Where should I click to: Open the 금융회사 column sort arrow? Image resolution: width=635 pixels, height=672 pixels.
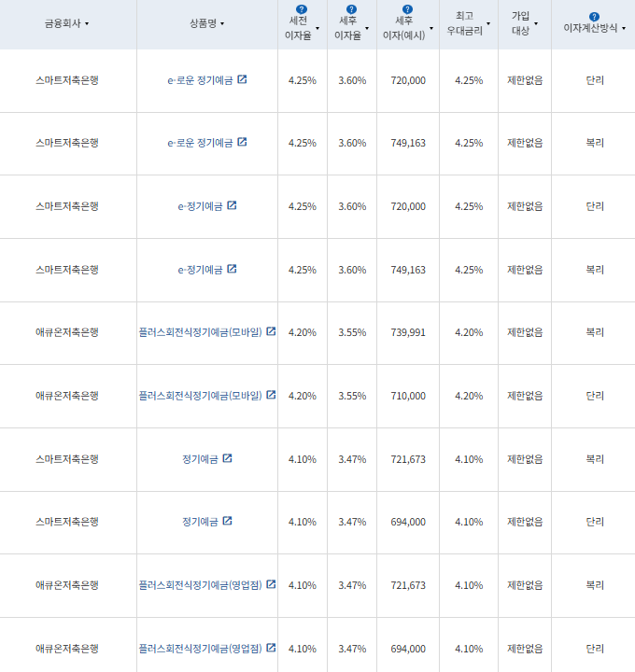point(87,24)
